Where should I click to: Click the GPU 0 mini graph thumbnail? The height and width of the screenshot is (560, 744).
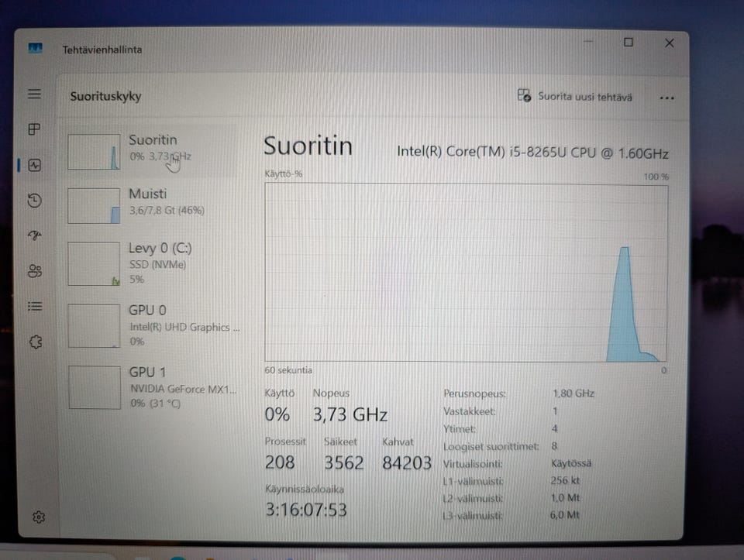[x=94, y=326]
